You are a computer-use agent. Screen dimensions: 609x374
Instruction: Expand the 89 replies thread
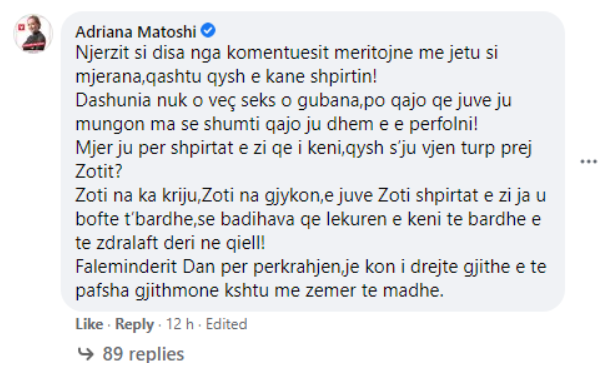[143, 354]
